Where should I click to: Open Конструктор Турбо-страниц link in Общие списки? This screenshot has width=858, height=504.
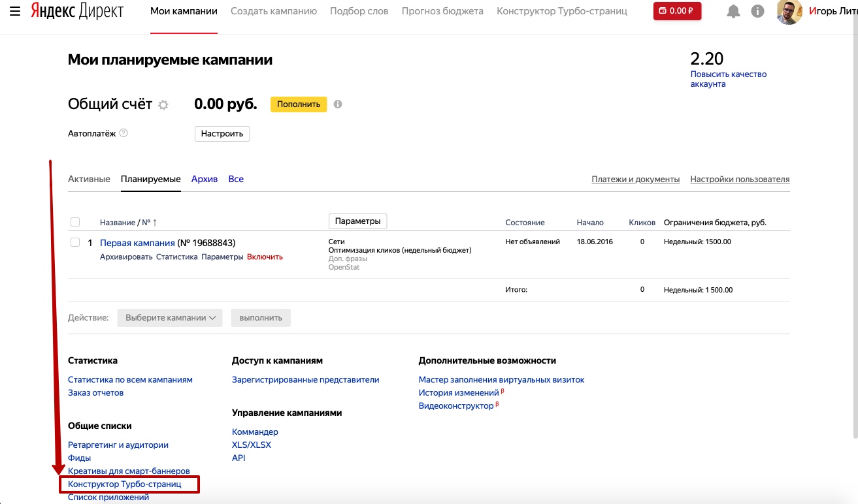[x=124, y=484]
